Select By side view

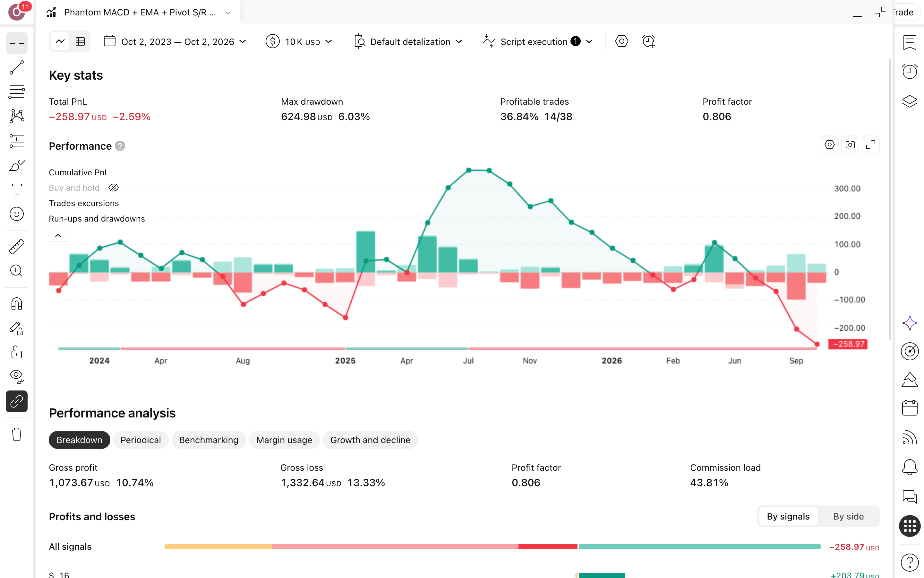pyautogui.click(x=848, y=516)
